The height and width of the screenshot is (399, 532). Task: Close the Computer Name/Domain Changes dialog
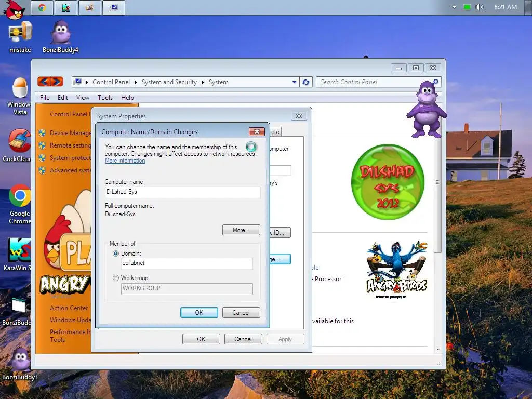coord(257,131)
